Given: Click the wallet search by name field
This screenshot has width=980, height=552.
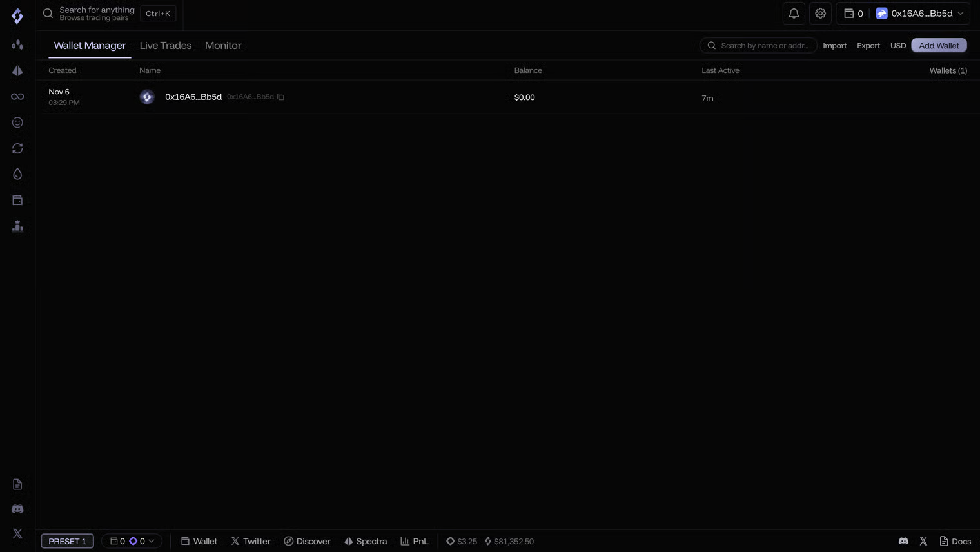Looking at the screenshot, I should click(x=764, y=46).
